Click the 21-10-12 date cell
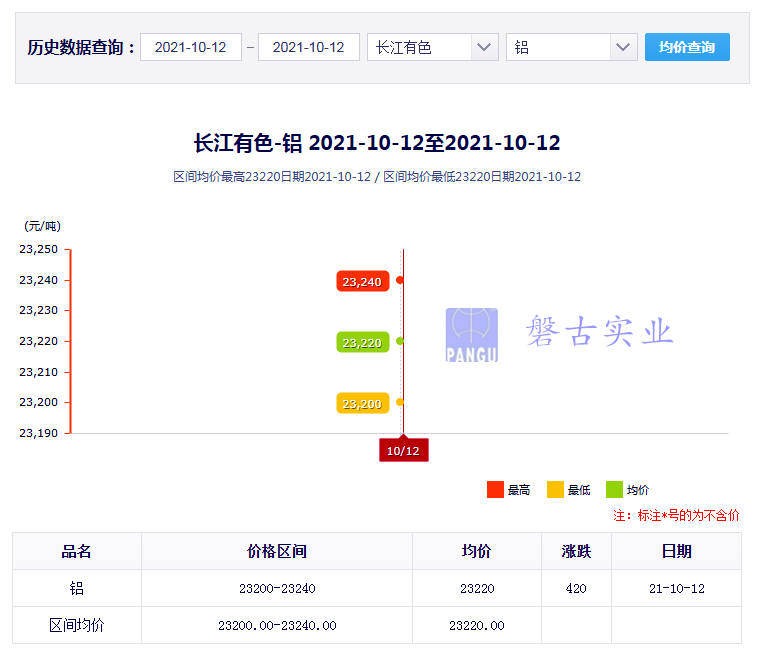Screen dimensions: 769x654 pyautogui.click(x=676, y=588)
